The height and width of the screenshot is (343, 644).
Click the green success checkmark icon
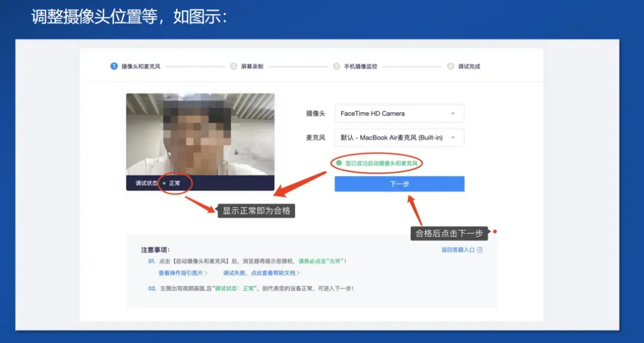[x=339, y=163]
